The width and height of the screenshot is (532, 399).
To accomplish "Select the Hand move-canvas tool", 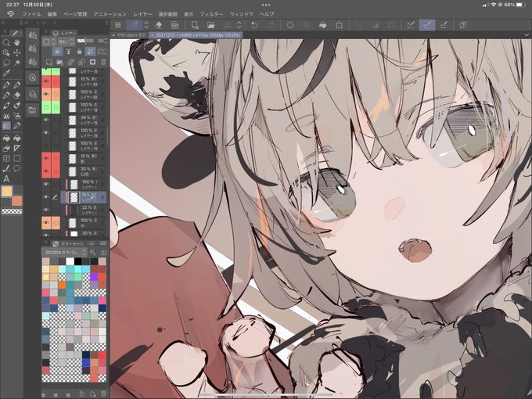I will coord(16,42).
